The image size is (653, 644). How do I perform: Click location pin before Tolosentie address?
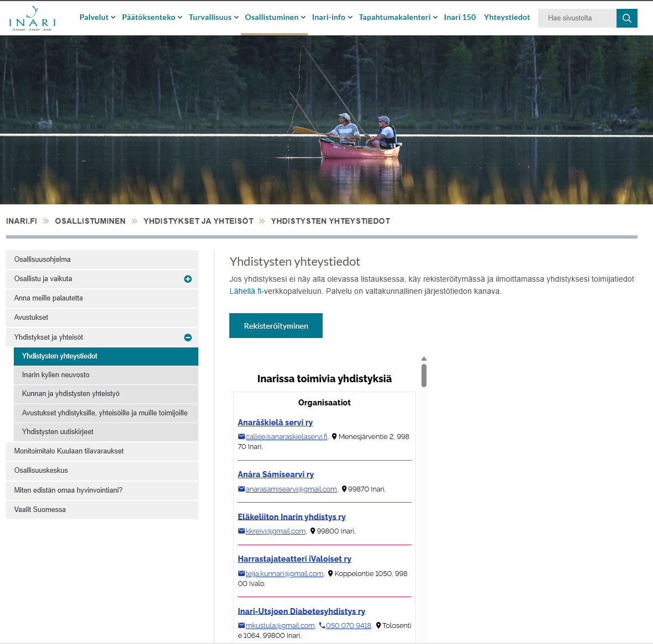pos(378,626)
